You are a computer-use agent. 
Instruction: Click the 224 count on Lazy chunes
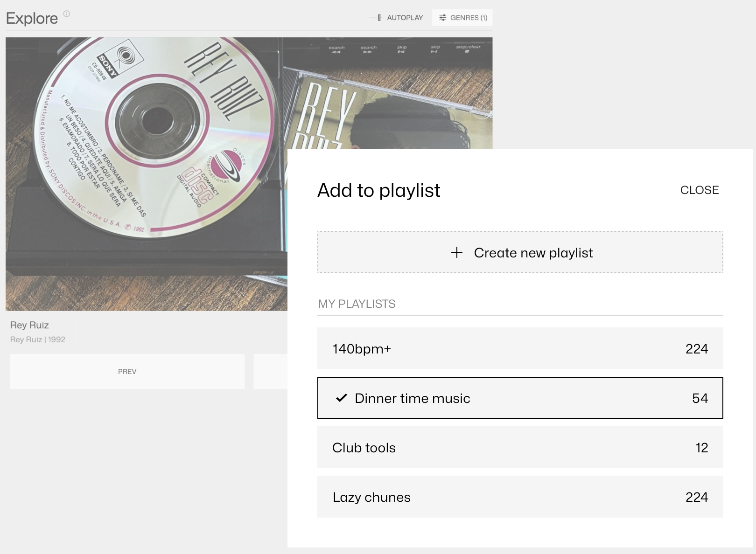[x=697, y=497]
